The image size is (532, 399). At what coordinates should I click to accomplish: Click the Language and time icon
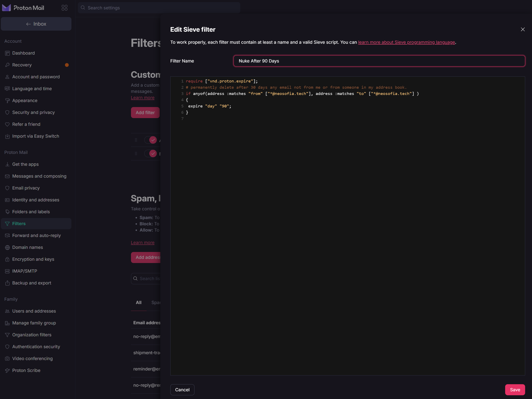(7, 89)
